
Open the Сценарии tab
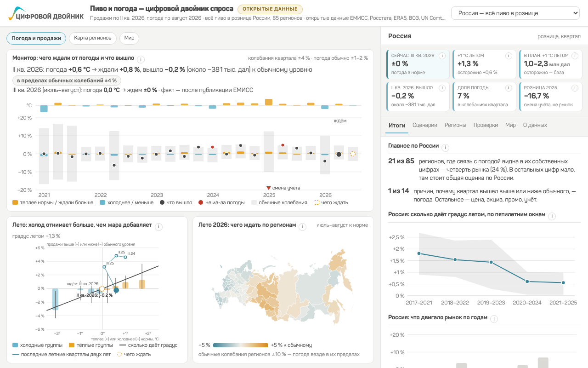point(425,125)
